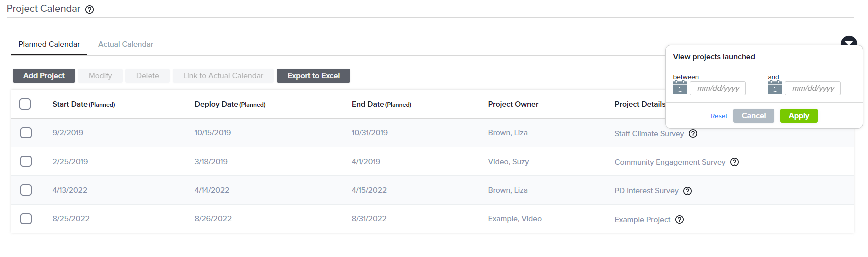The height and width of the screenshot is (257, 868).
Task: Select the checkbox for the 2/25/2019 project
Action: (26, 161)
